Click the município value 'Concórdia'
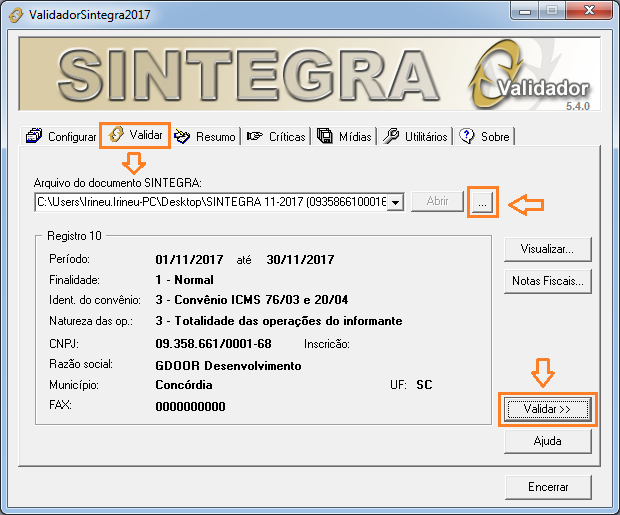The image size is (620, 515). pyautogui.click(x=184, y=385)
